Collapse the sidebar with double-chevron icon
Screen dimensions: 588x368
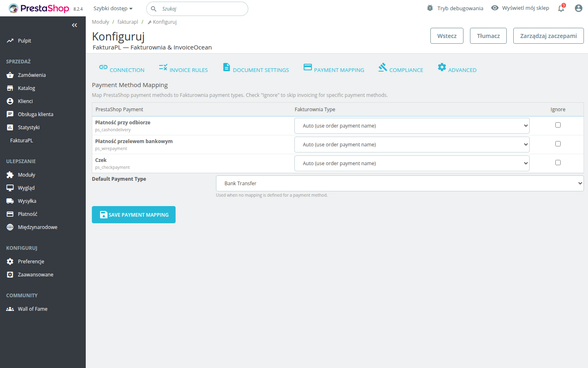[74, 25]
